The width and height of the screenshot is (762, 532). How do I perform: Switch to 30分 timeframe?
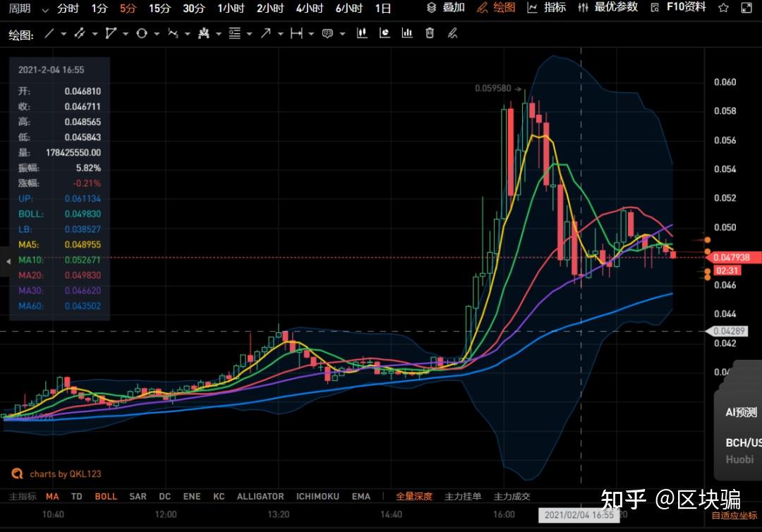coord(194,8)
